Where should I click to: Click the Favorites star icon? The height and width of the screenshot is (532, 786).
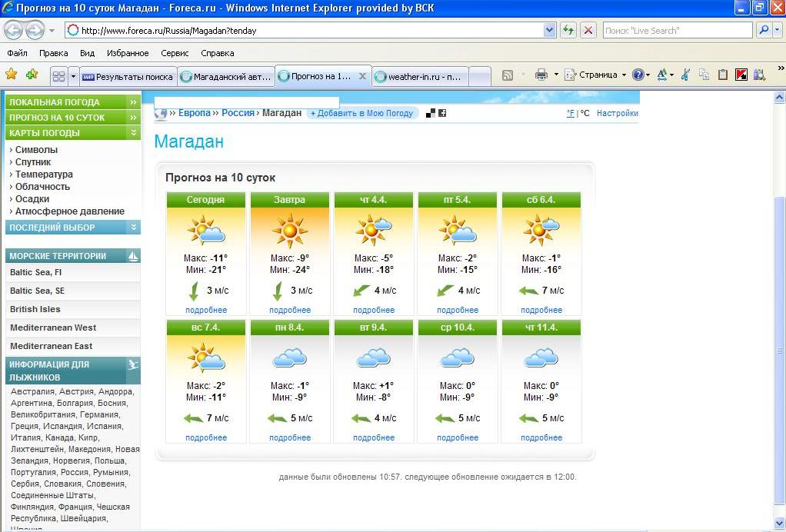coord(12,75)
